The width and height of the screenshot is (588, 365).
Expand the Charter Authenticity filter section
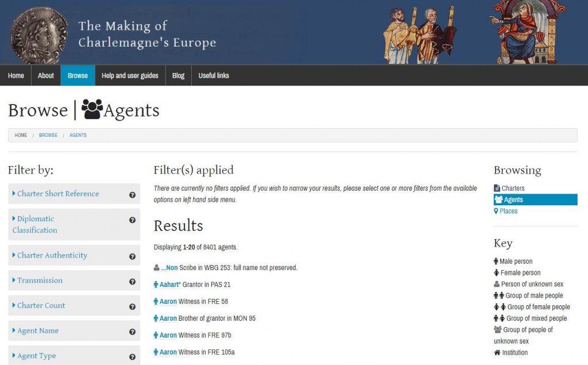point(52,255)
